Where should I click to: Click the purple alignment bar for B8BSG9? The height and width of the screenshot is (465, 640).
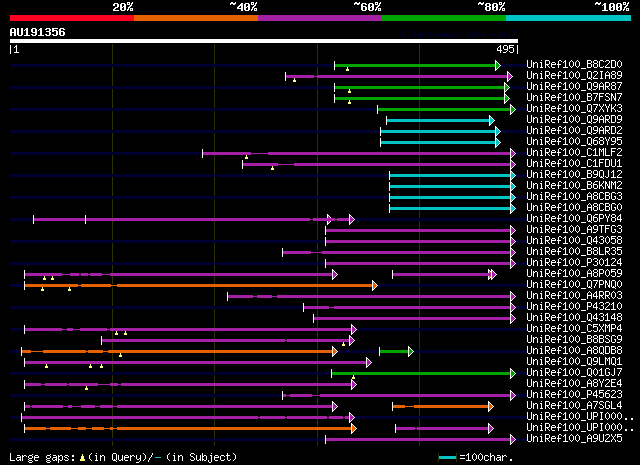tap(228, 340)
